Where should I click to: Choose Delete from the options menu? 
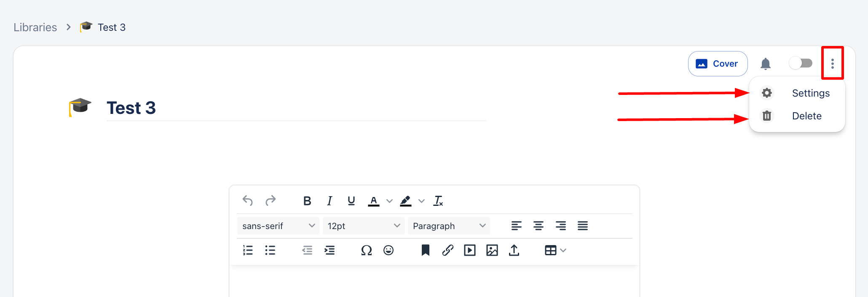(x=806, y=116)
